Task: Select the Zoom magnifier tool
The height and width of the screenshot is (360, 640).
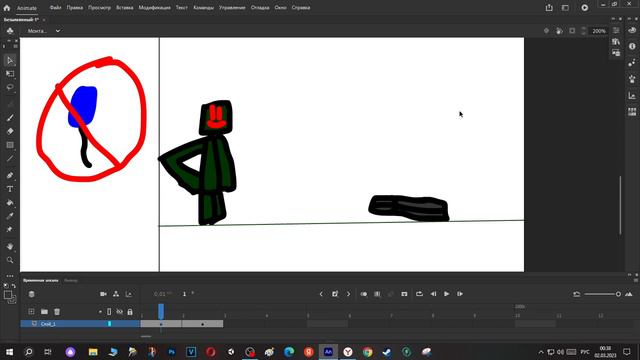Action: click(x=10, y=260)
